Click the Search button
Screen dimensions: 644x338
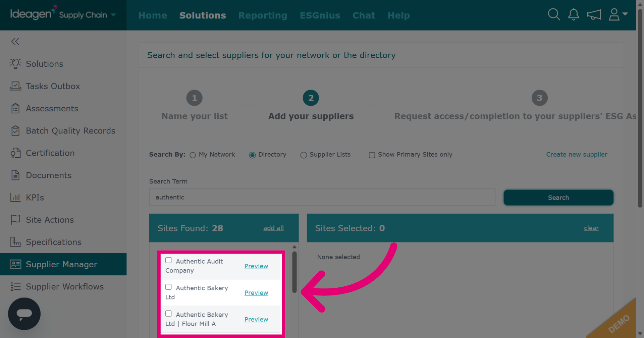pyautogui.click(x=558, y=198)
